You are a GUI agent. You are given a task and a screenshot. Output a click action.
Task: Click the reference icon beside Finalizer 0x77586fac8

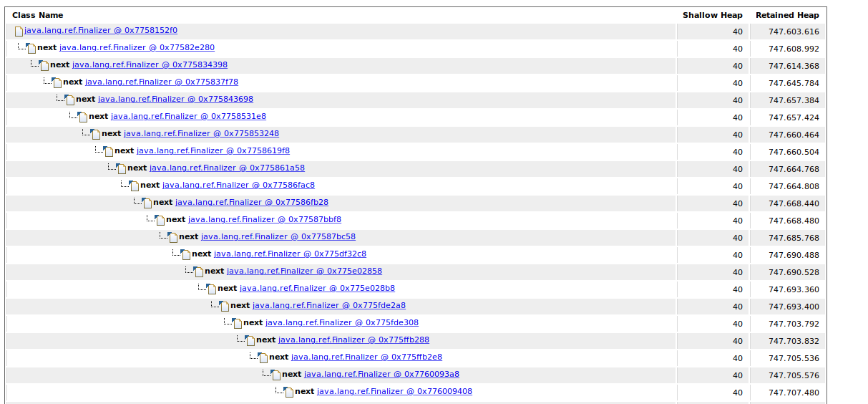click(x=134, y=186)
